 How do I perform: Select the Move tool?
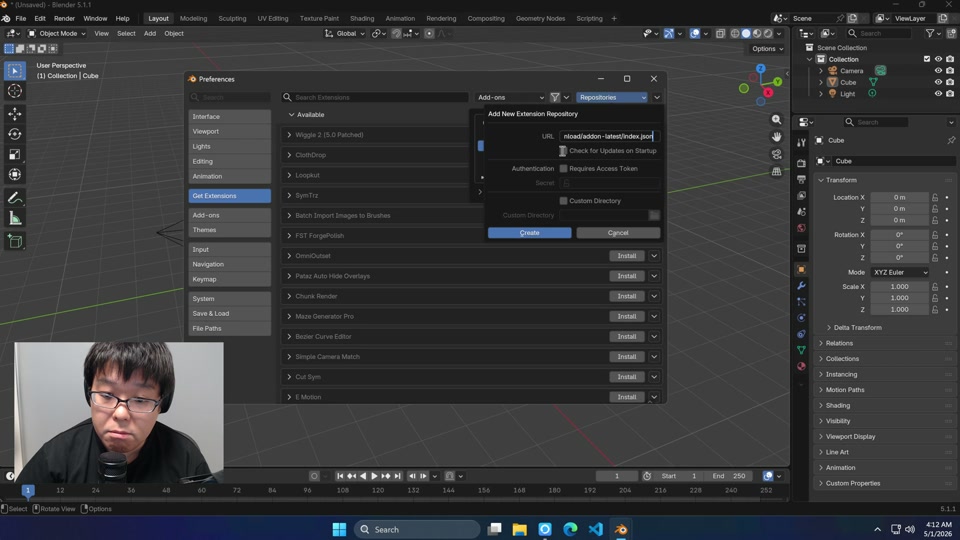(x=15, y=114)
